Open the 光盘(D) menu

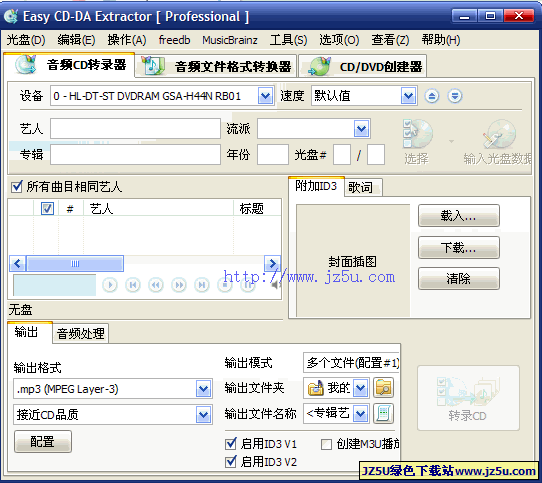pyautogui.click(x=26, y=40)
